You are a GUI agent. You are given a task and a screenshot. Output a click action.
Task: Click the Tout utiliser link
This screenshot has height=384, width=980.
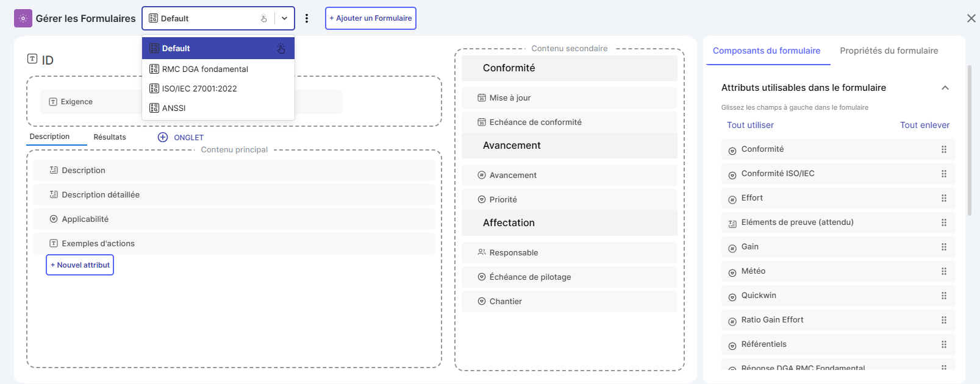click(750, 125)
